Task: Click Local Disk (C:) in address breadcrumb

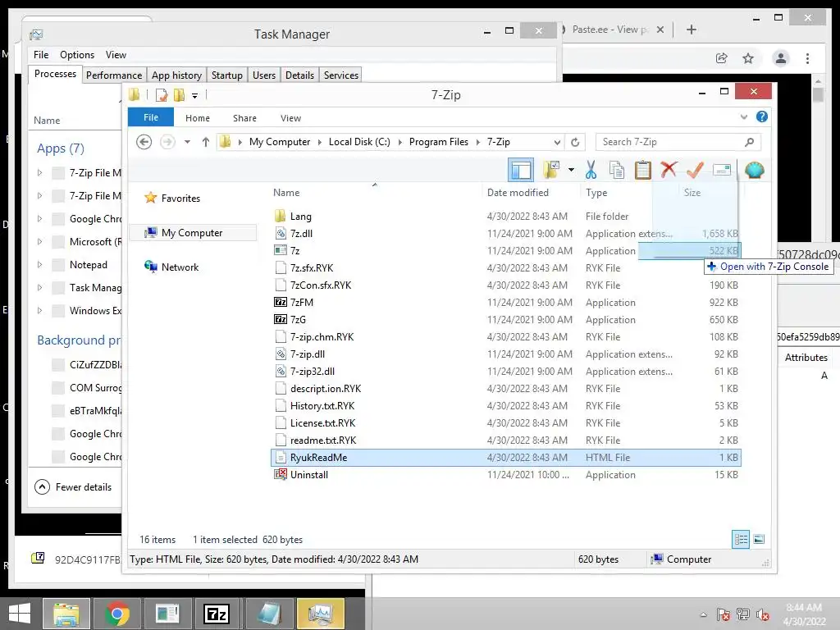Action: [x=359, y=141]
